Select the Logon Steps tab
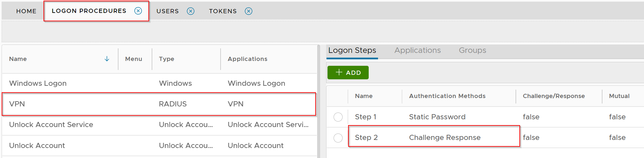Image resolution: width=644 pixels, height=158 pixels. tap(352, 51)
